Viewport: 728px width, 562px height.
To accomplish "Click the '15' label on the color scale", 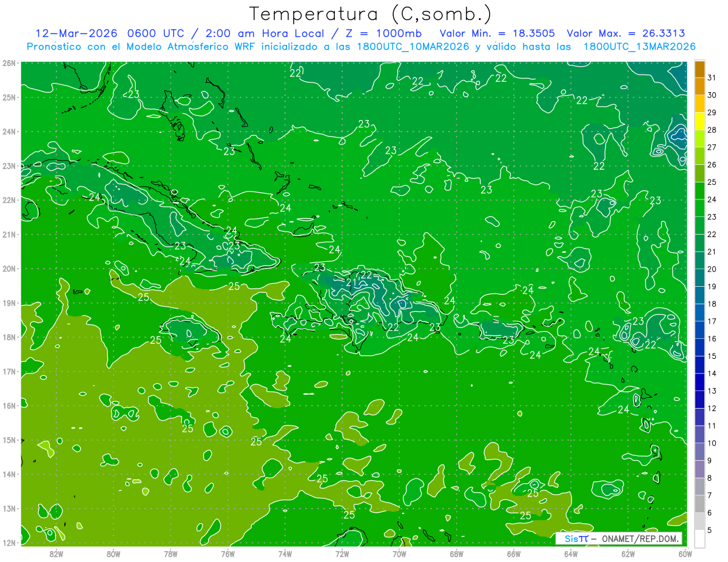I will pyautogui.click(x=712, y=356).
